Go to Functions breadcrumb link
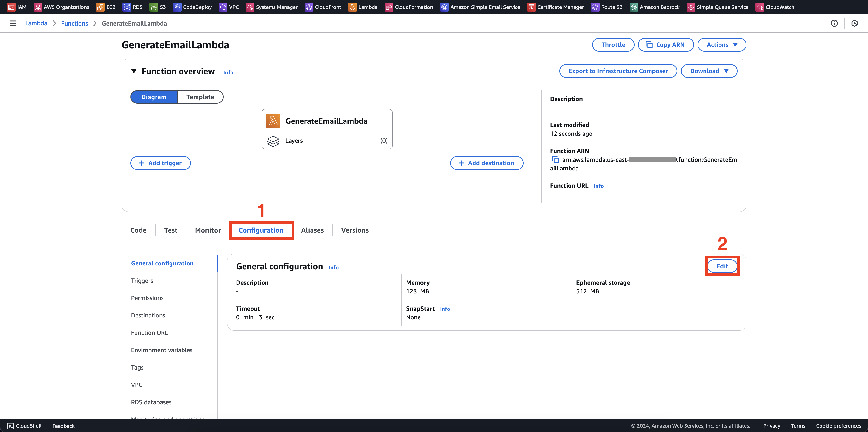 click(x=75, y=23)
